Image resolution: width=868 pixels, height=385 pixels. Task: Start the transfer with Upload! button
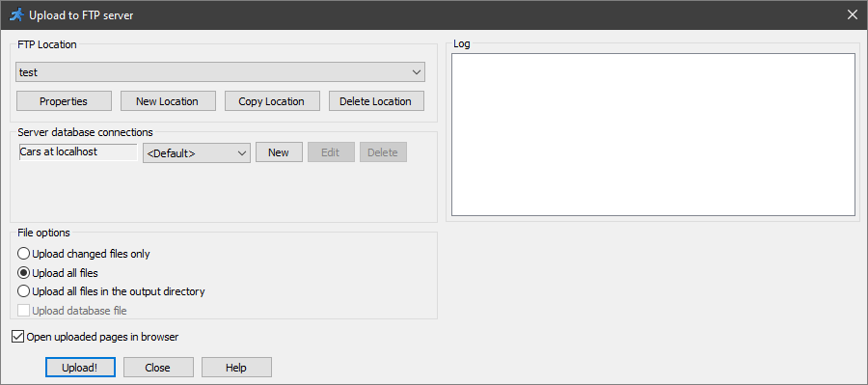80,368
